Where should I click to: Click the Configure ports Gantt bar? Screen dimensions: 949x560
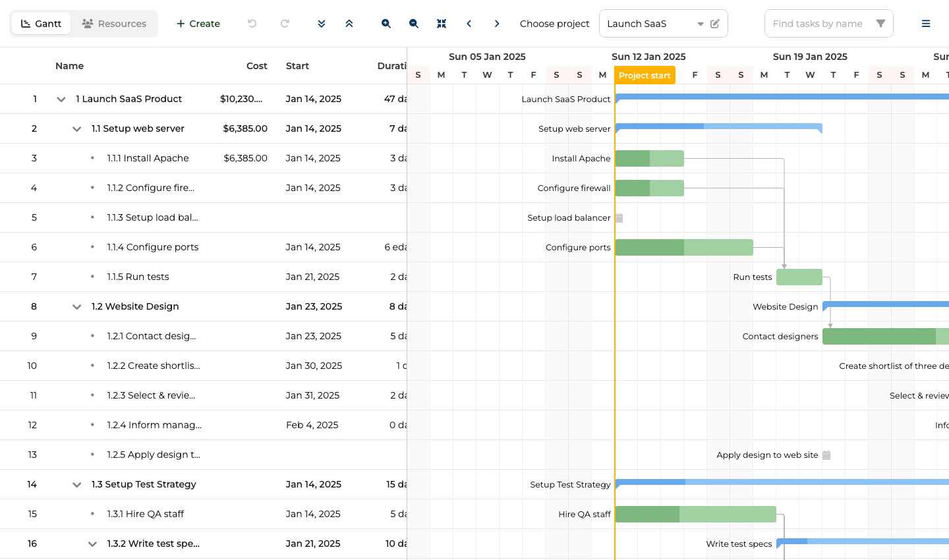coord(684,247)
